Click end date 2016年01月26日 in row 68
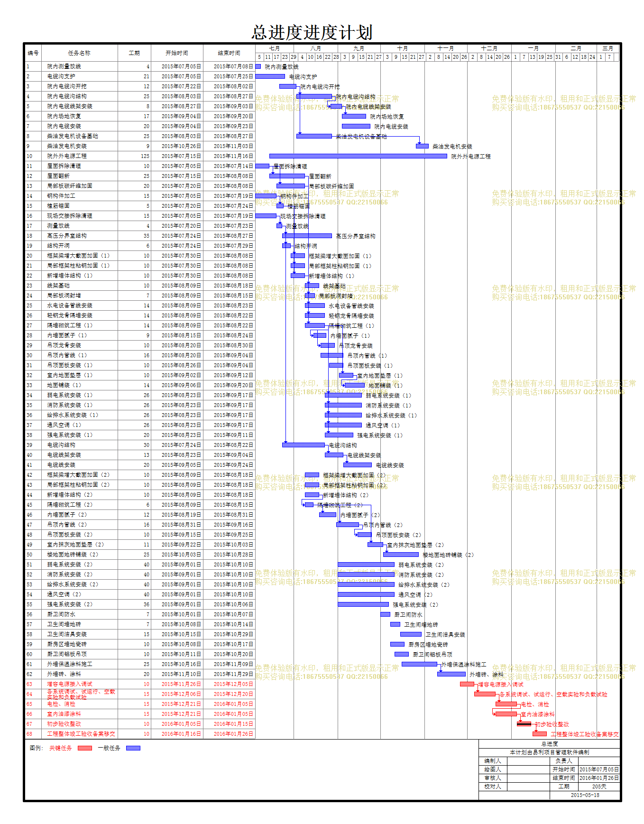This screenshot has height=824, width=644. click(233, 734)
